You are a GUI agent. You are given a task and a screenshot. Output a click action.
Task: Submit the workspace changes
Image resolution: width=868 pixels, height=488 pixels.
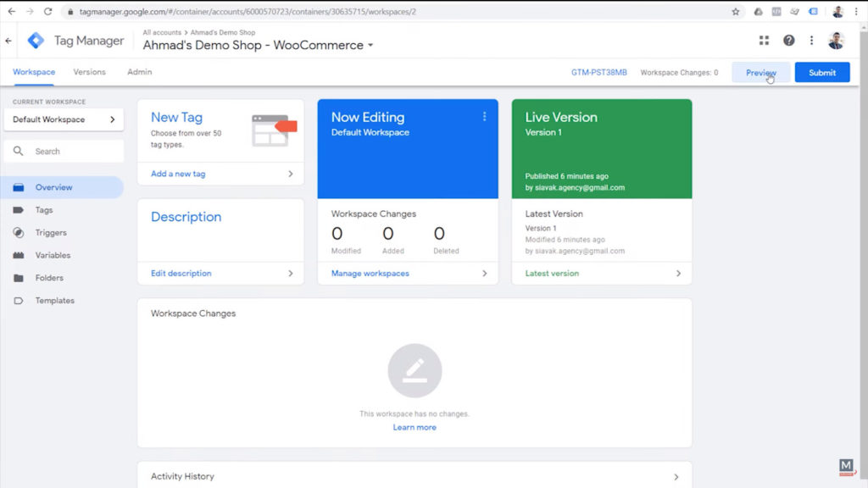click(x=821, y=72)
